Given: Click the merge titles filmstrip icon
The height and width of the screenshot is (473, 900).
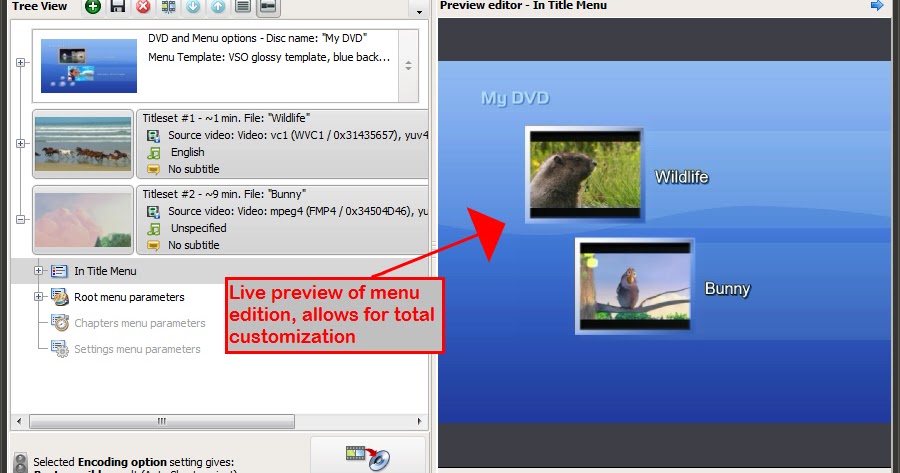Looking at the screenshot, I should pos(168,6).
